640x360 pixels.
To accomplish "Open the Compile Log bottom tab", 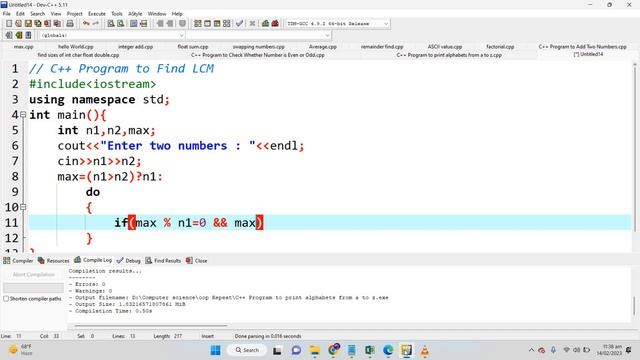I will (x=93, y=260).
